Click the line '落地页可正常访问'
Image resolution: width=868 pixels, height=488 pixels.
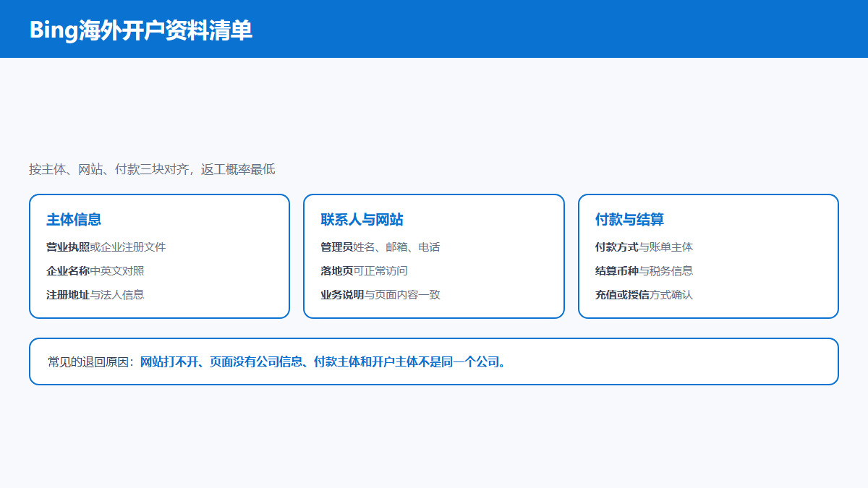(x=364, y=271)
